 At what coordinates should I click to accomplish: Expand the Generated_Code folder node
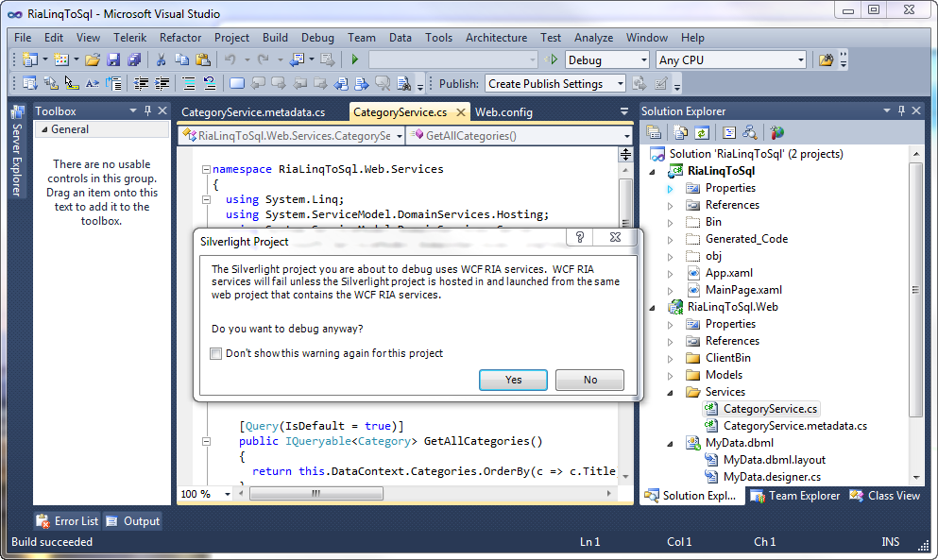click(670, 240)
